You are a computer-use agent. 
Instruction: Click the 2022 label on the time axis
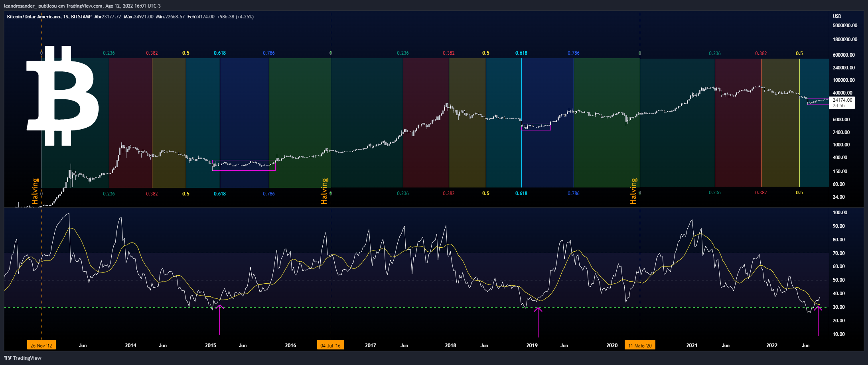coord(772,345)
